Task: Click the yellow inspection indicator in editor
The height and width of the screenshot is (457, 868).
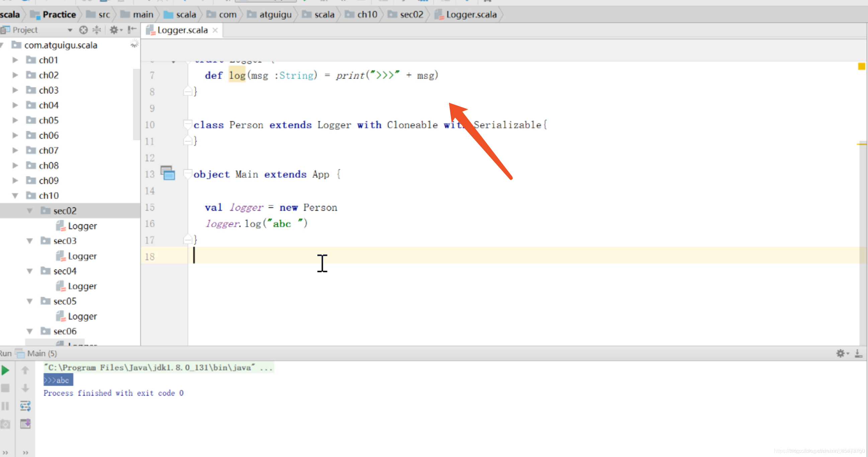Action: pyautogui.click(x=862, y=66)
